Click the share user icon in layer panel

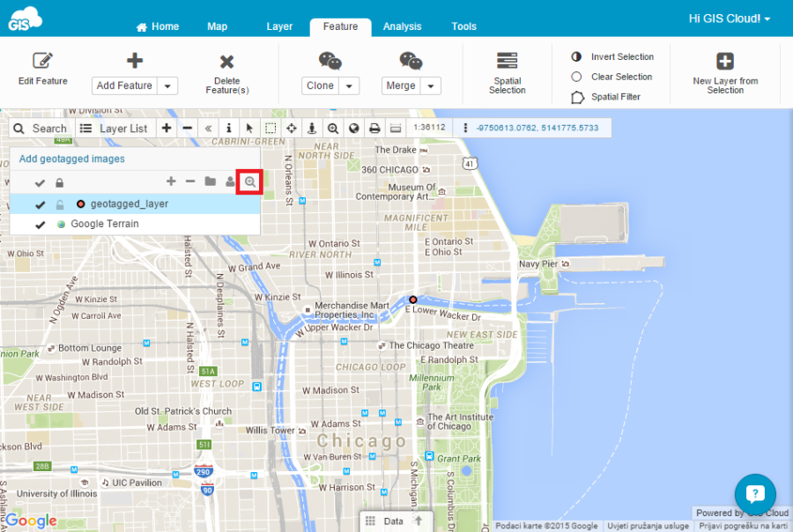pos(230,181)
